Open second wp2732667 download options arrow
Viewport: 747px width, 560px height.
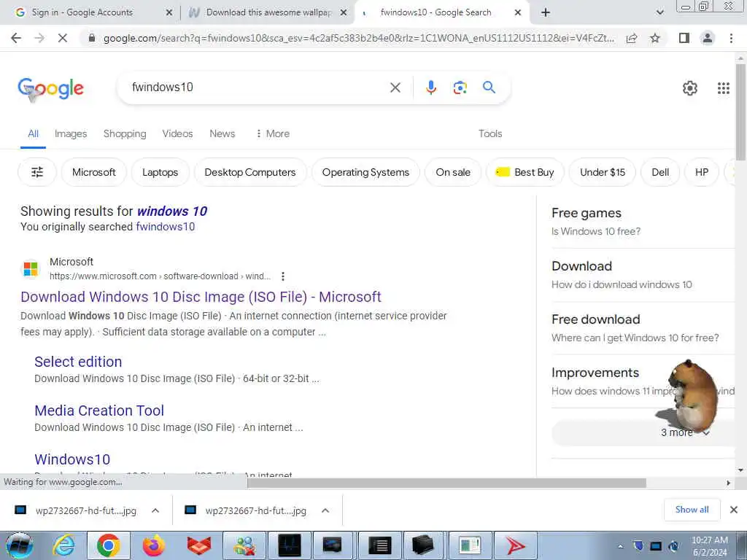point(325,510)
